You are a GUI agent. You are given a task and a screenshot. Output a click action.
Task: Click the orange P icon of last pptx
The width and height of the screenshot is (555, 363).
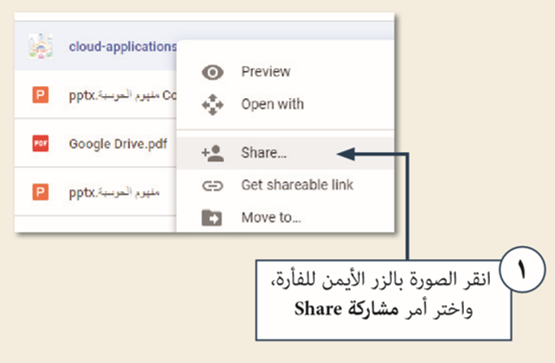[40, 192]
